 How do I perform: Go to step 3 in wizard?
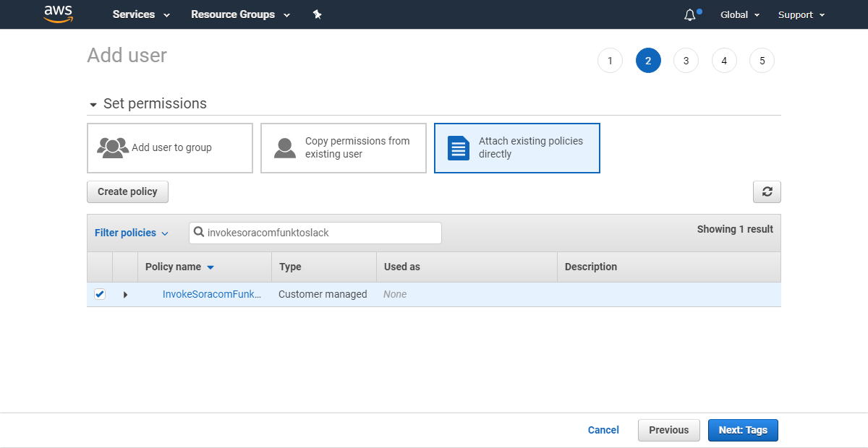pyautogui.click(x=686, y=61)
